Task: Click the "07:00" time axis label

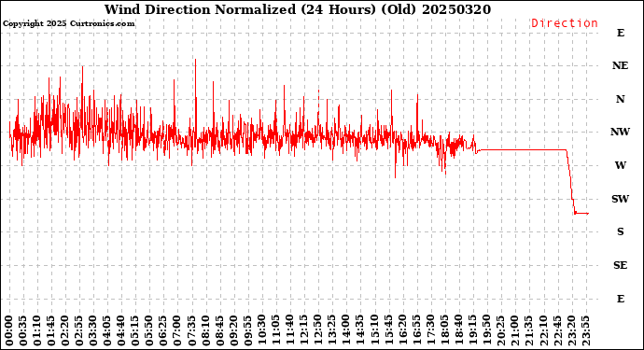Action: click(x=177, y=330)
